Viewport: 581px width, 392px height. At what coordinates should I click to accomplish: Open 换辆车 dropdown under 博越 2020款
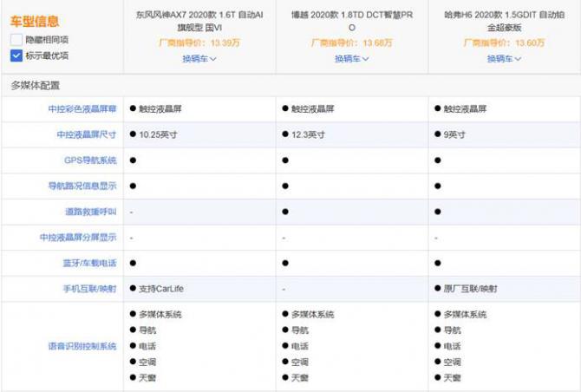point(352,59)
